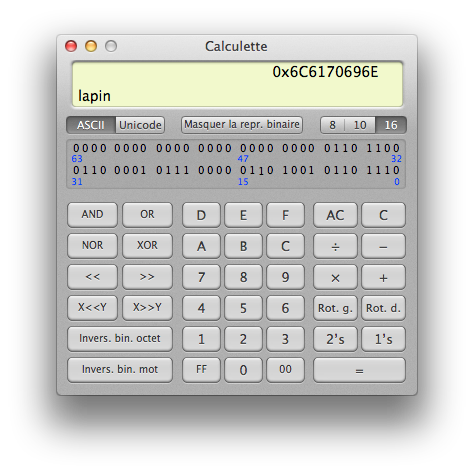Screen dimensions: 474x474
Task: Click the NOR operator key
Action: tap(92, 246)
